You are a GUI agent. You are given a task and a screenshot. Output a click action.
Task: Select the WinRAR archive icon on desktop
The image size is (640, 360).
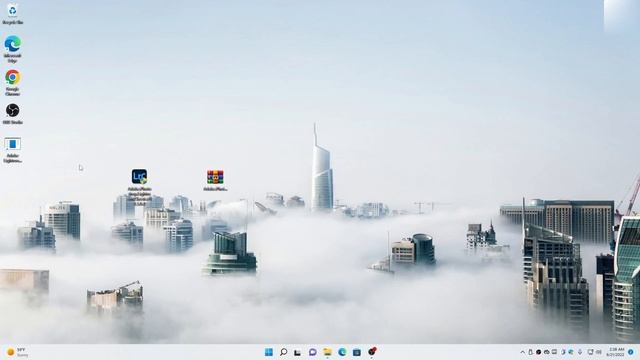coord(215,180)
